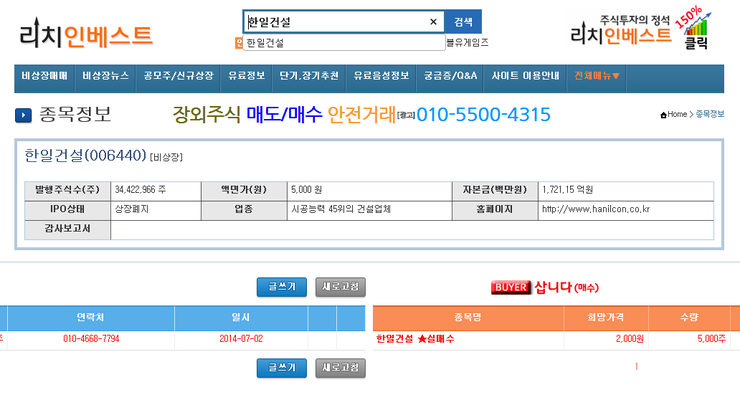Image resolution: width=740 pixels, height=395 pixels.
Task: Click the 1,721.15 억원 capital value
Action: pyautogui.click(x=567, y=190)
